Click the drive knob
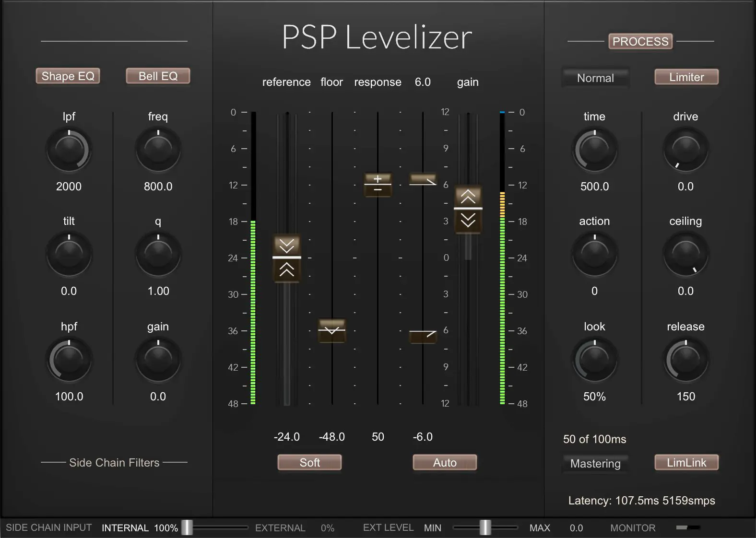 point(686,151)
